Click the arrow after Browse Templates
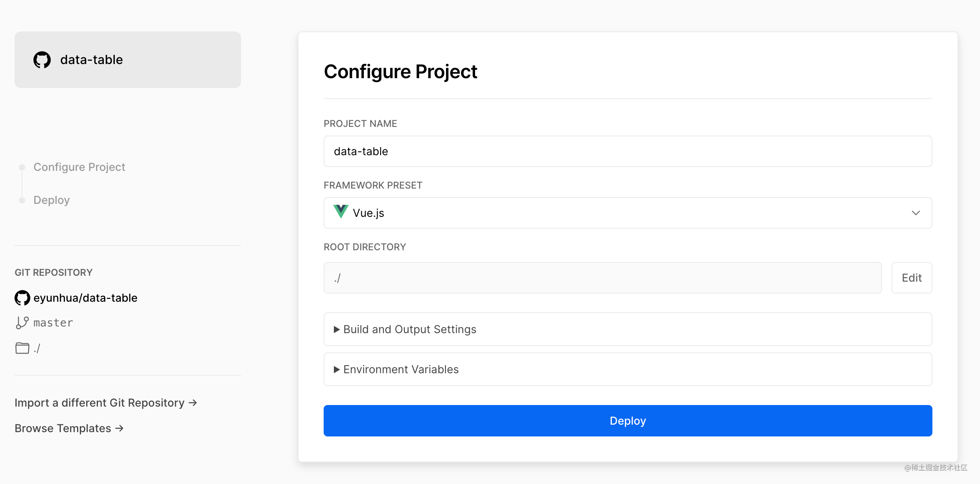This screenshot has height=484, width=980. pyautogui.click(x=120, y=428)
